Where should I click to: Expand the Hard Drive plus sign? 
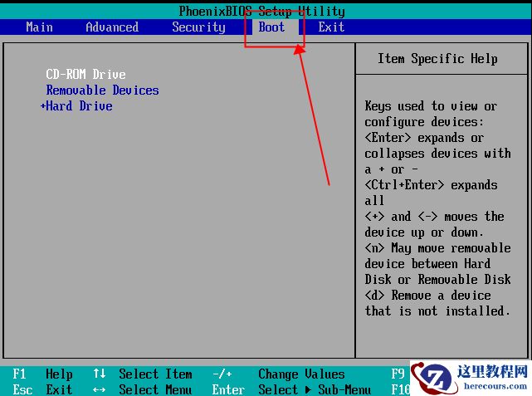pyautogui.click(x=43, y=106)
